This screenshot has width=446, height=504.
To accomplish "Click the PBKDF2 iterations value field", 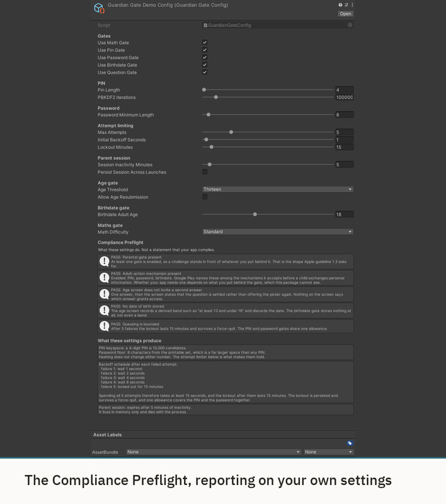I will click(x=345, y=98).
